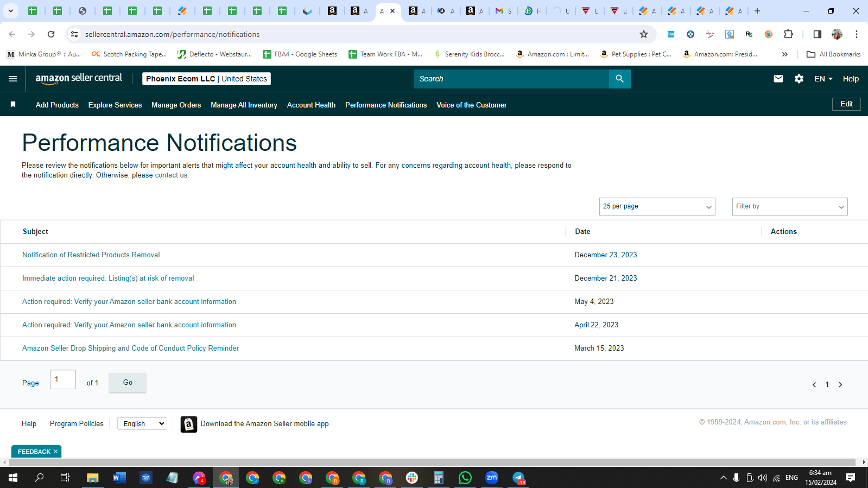Viewport: 868px width, 488px height.
Task: Go to next page arrow in pagination
Action: [x=840, y=385]
